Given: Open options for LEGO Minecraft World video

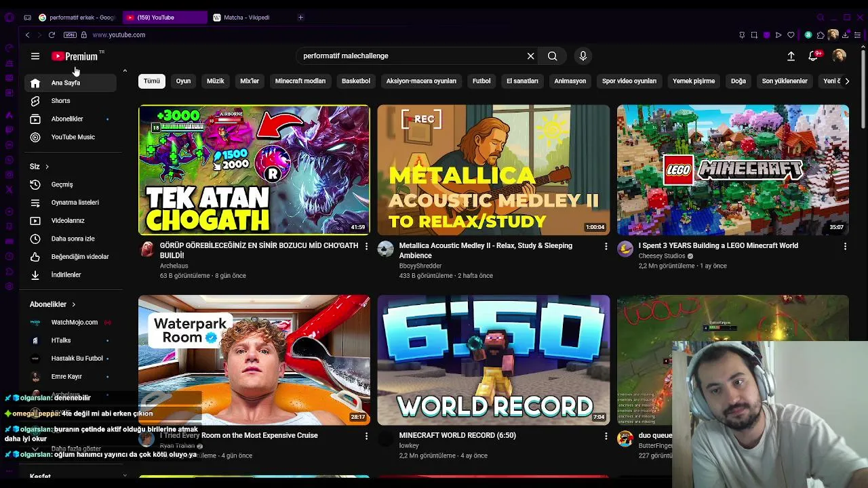Looking at the screenshot, I should (845, 247).
